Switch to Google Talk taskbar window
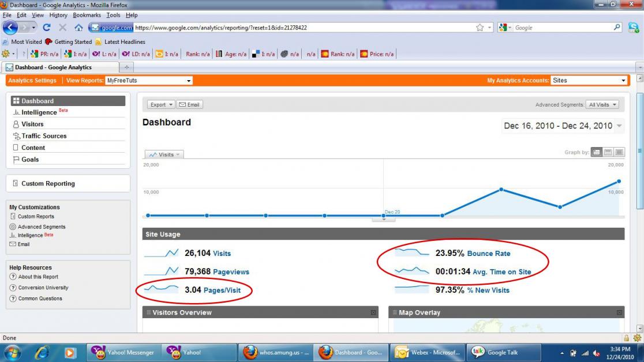This screenshot has width=644, height=362. coord(504,353)
